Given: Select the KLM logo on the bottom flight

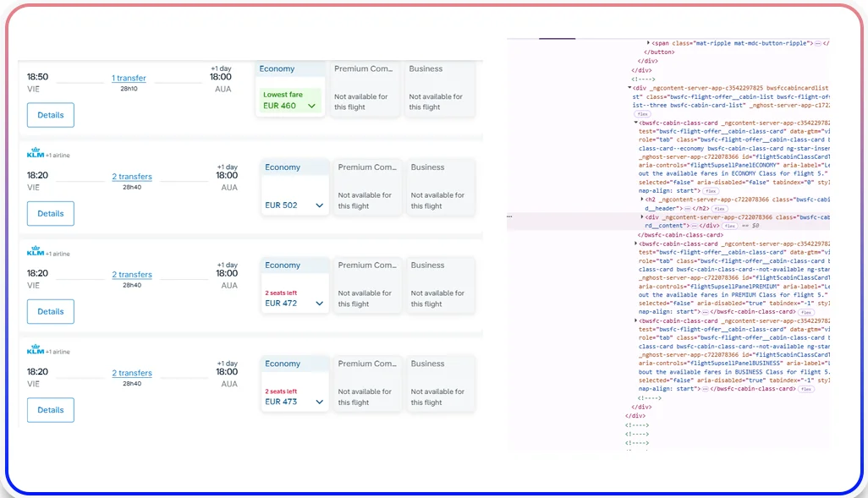Looking at the screenshot, I should tap(36, 350).
